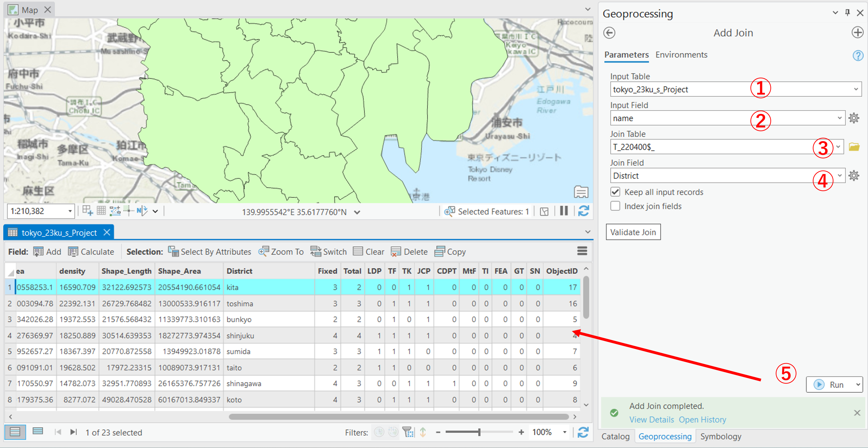Image resolution: width=868 pixels, height=448 pixels.
Task: Select the tokyo_23ku_s_Project table tab
Action: tap(59, 233)
